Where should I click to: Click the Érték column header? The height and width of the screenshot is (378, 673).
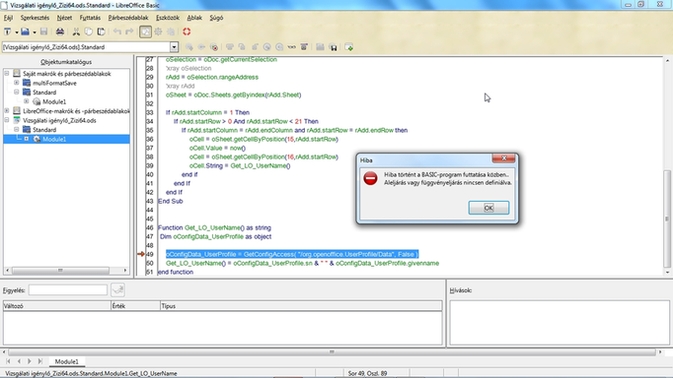pyautogui.click(x=135, y=306)
